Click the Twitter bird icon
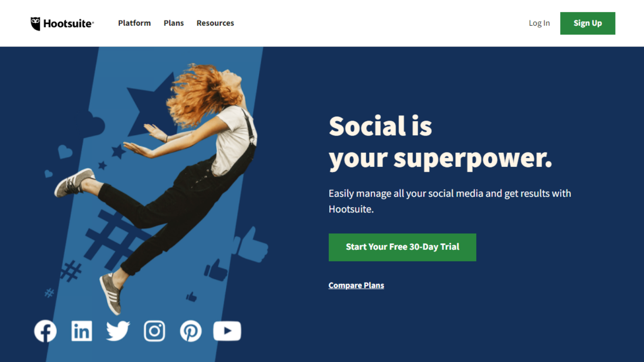The width and height of the screenshot is (644, 362). (118, 331)
